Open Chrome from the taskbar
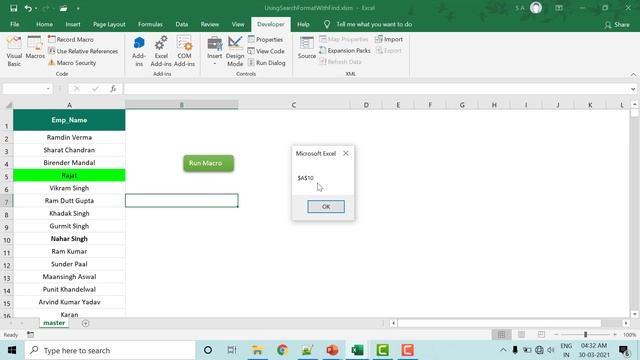The height and width of the screenshot is (360, 640). point(282,350)
